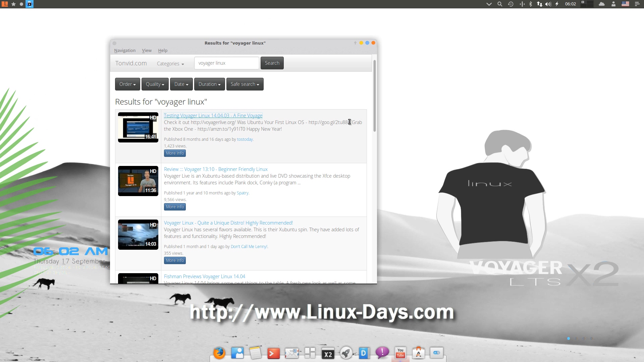Click the down-chevron icon in top panel
644x362 pixels.
tap(489, 4)
